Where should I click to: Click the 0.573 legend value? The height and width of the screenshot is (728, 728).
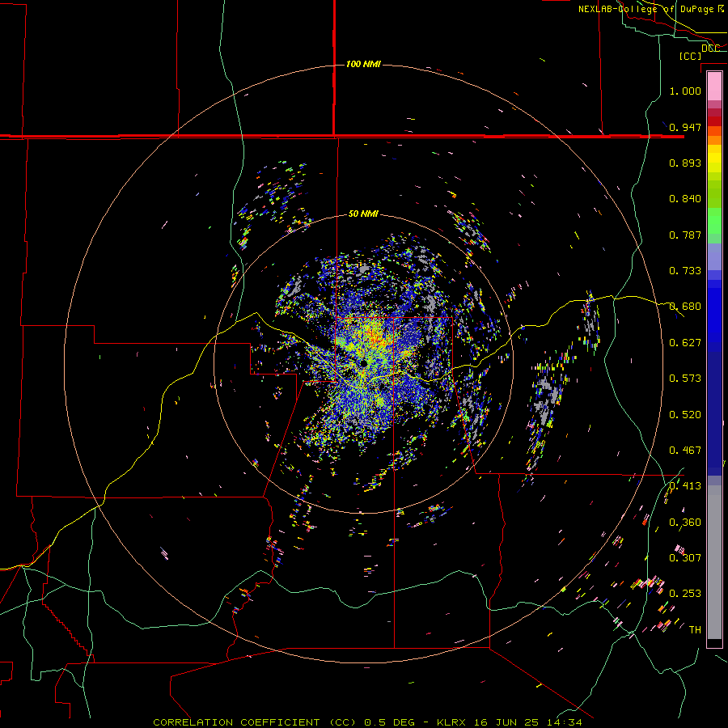685,379
